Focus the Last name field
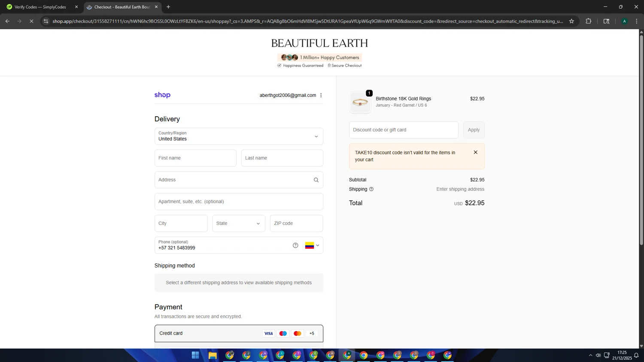This screenshot has width=644, height=362. tap(282, 158)
